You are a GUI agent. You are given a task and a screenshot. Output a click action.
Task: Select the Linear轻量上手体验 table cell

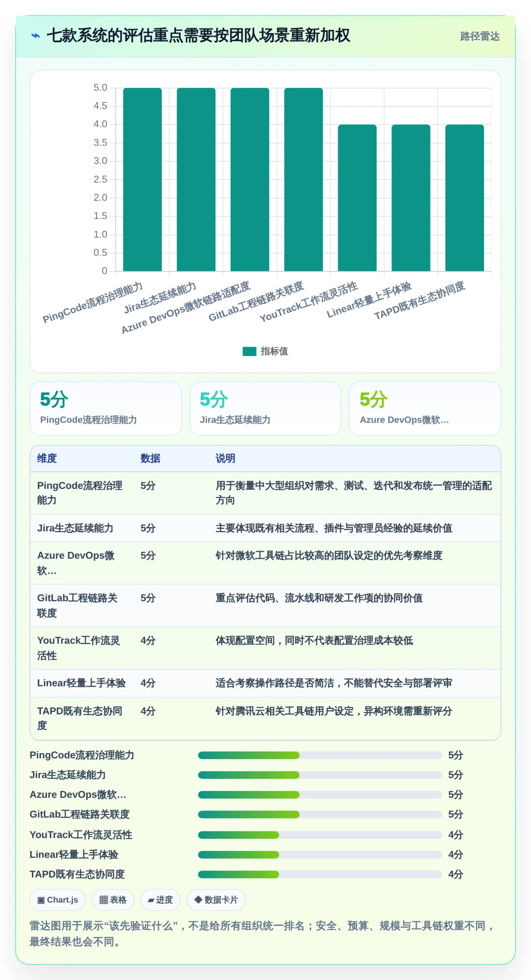[81, 683]
